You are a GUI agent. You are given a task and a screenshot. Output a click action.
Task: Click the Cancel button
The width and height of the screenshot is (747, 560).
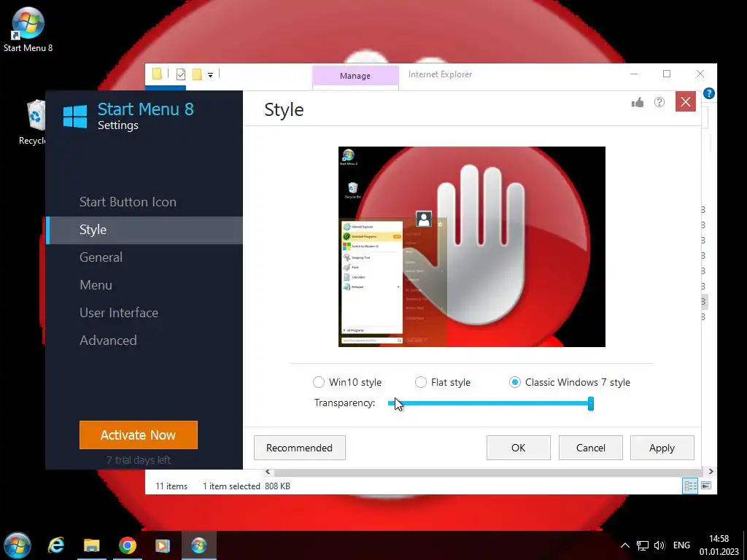tap(591, 448)
